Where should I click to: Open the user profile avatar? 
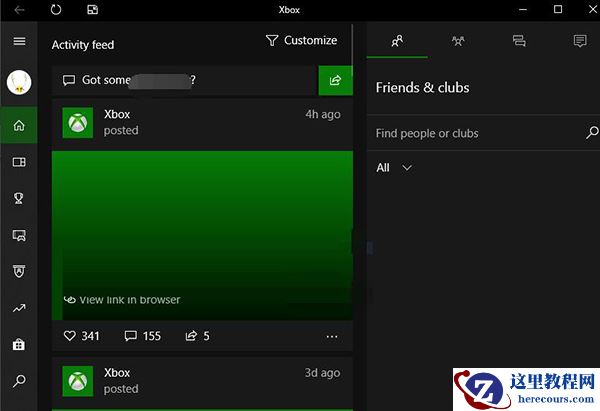19,82
